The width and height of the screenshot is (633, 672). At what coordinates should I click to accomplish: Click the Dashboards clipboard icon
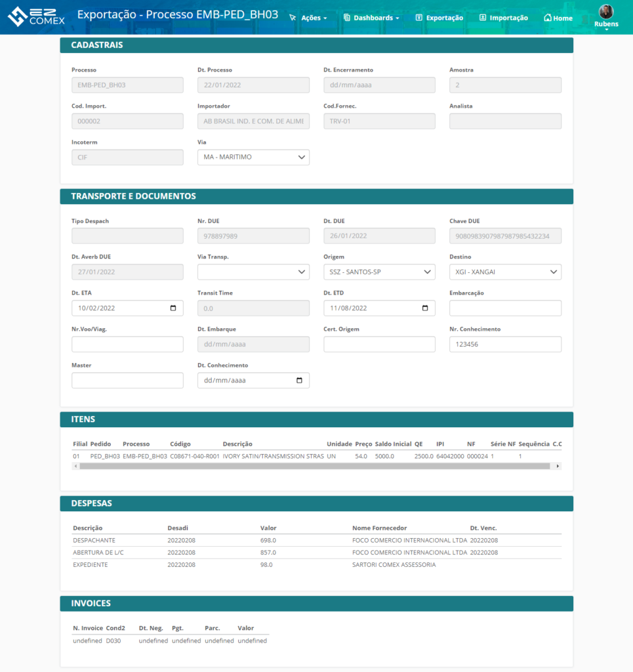click(x=347, y=18)
